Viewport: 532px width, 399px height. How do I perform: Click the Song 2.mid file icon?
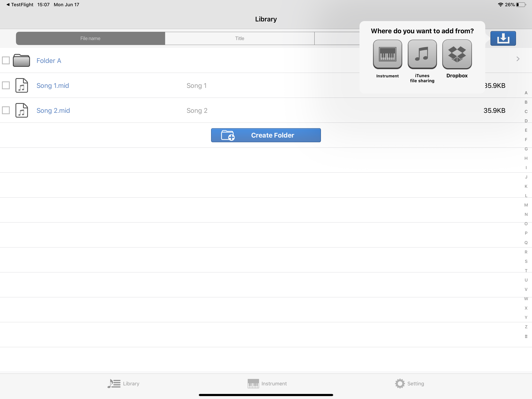(22, 110)
